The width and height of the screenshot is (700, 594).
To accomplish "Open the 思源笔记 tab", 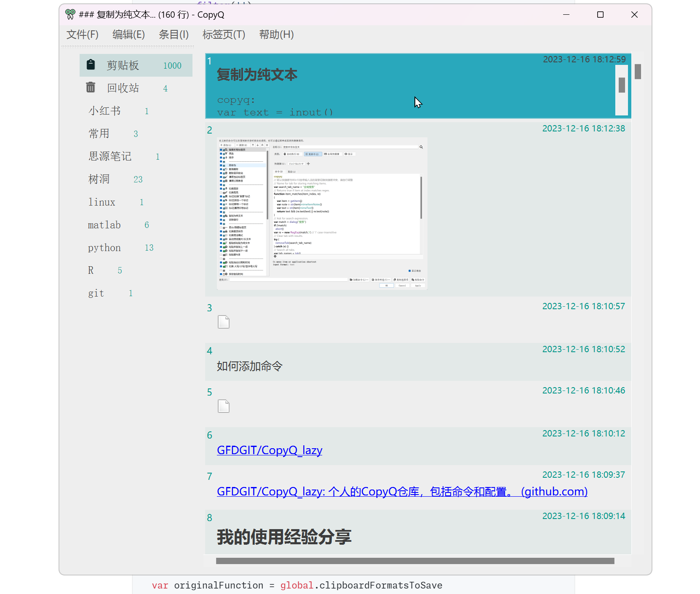I will coord(110,156).
